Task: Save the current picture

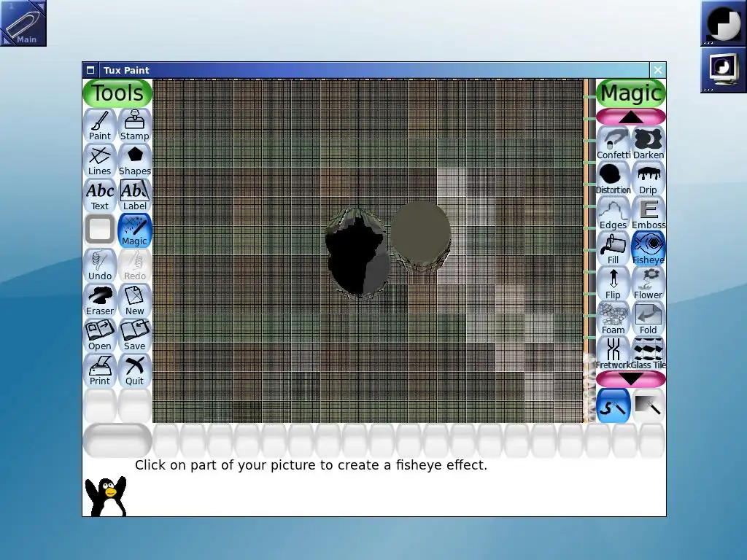Action: point(135,335)
